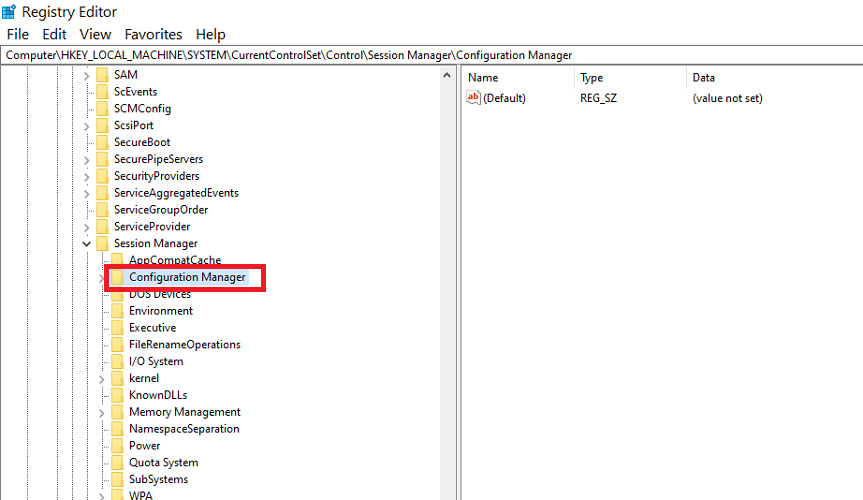Screen dimensions: 863x500
Task: Select the Quota System folder icon
Action: click(117, 463)
